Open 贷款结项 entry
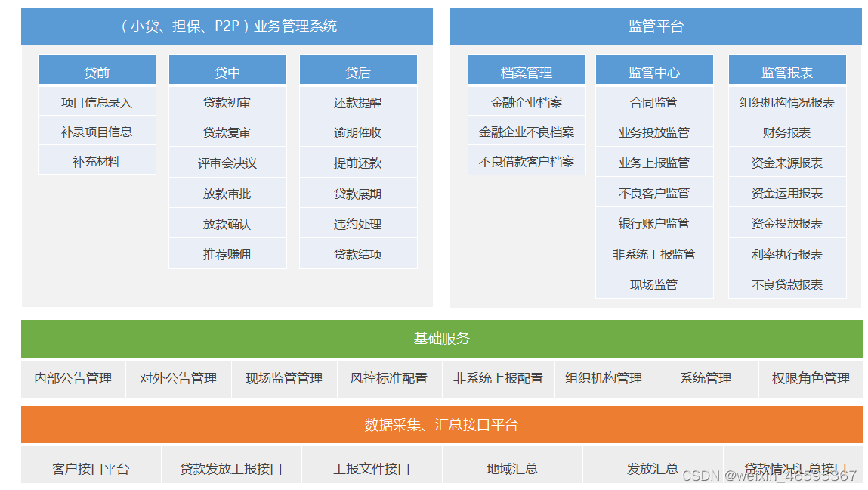The height and width of the screenshot is (490, 868). (358, 254)
